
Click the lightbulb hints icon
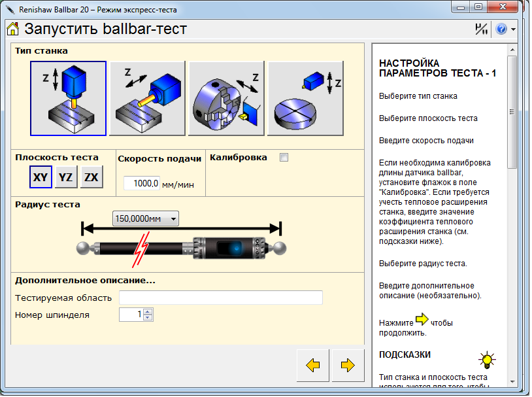click(x=487, y=360)
